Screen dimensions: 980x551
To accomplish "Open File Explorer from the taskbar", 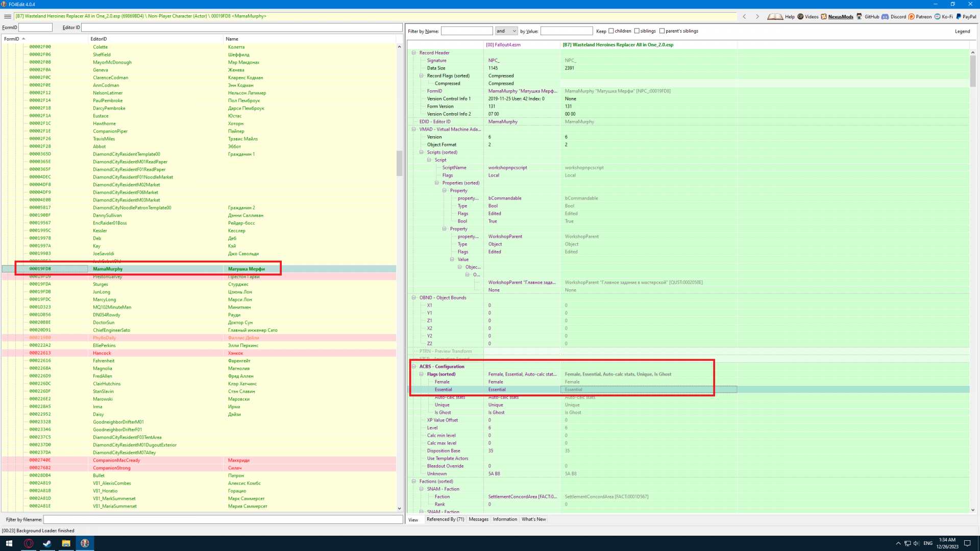I will coord(66,543).
